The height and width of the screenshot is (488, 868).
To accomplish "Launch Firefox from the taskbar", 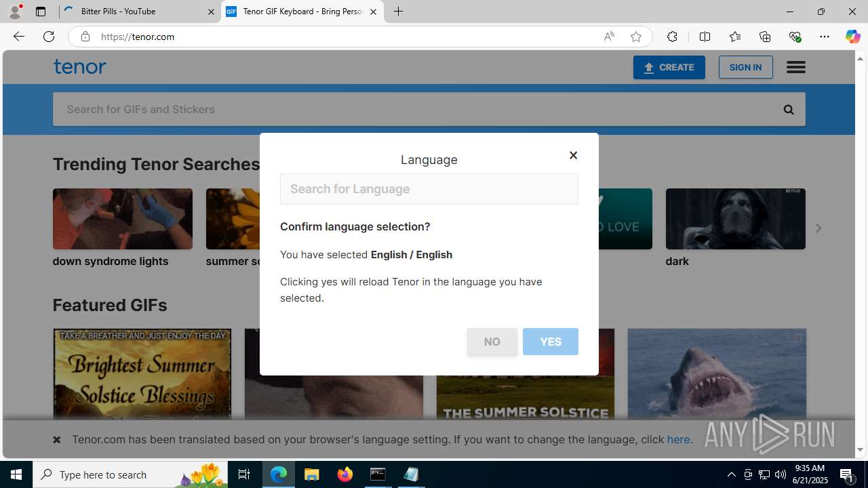I will pos(345,474).
